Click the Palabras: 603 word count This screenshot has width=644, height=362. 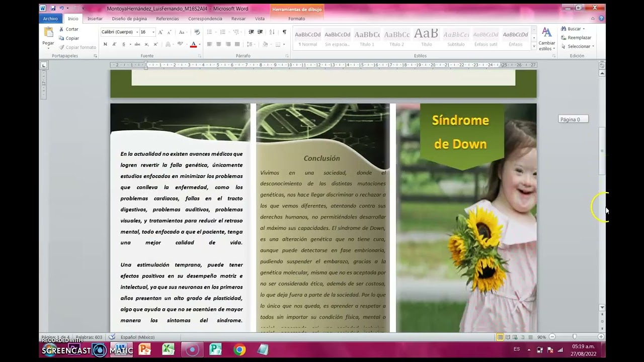[89, 337]
